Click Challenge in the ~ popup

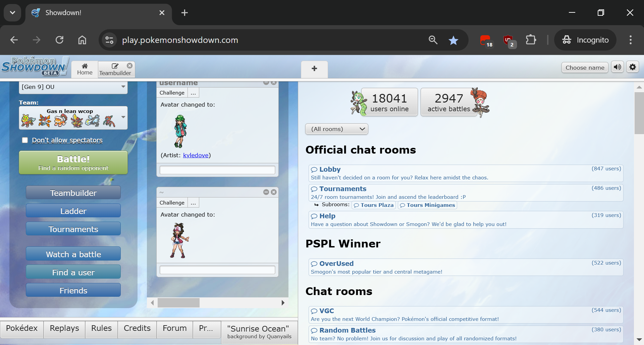point(172,203)
